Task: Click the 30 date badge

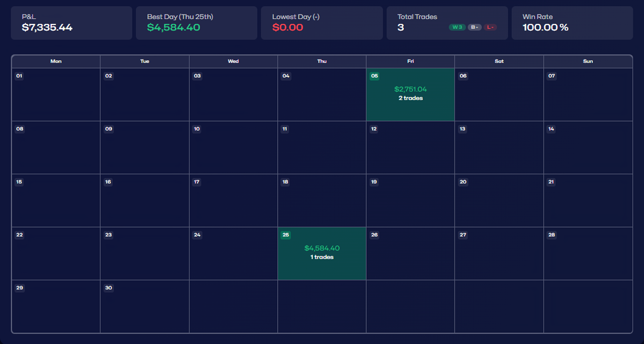Action: pos(108,288)
